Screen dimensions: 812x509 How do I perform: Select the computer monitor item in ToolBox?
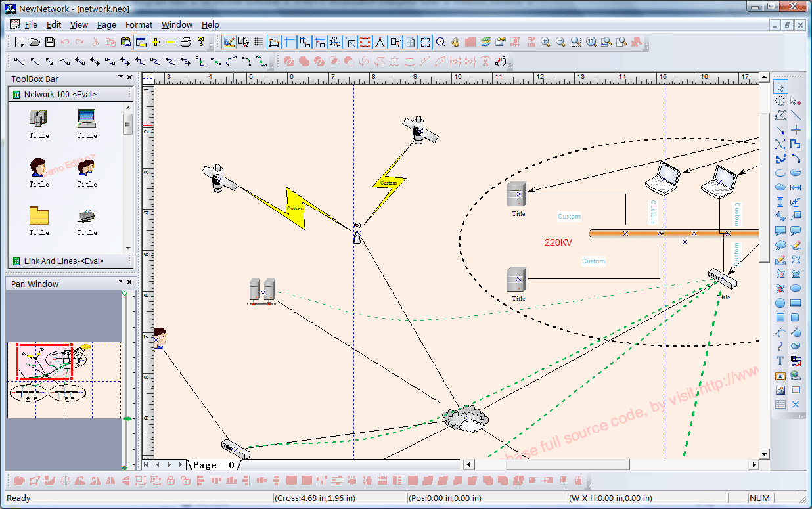[87, 119]
